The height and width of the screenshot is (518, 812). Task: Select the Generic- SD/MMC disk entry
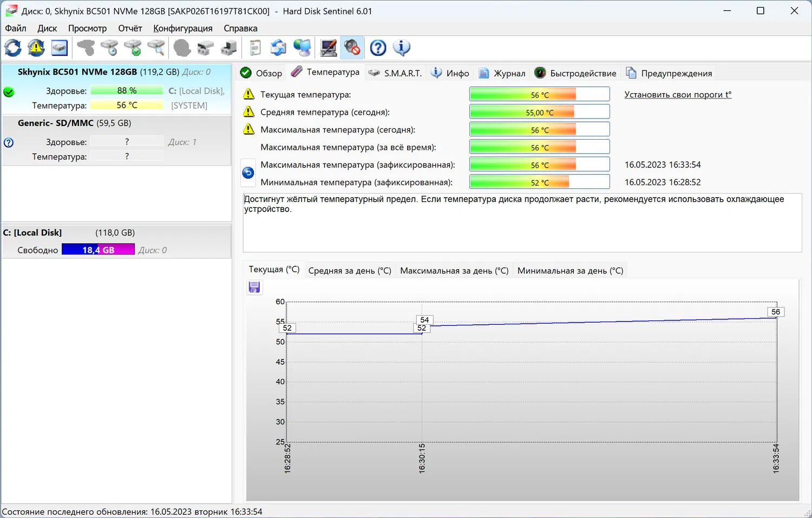coord(116,140)
